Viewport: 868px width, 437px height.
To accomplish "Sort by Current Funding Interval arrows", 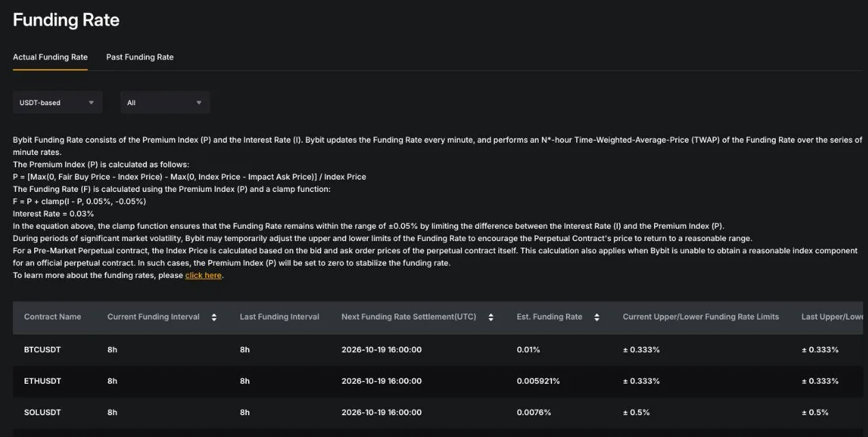I will tap(214, 317).
